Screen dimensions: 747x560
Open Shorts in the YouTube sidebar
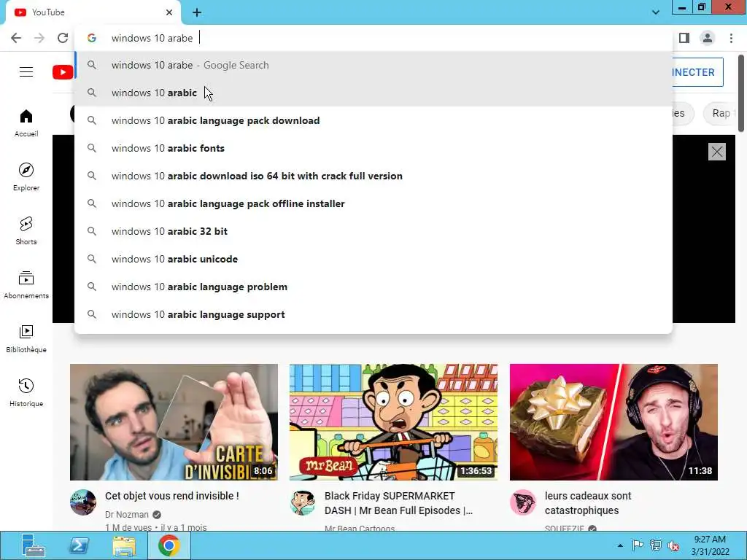tap(26, 231)
